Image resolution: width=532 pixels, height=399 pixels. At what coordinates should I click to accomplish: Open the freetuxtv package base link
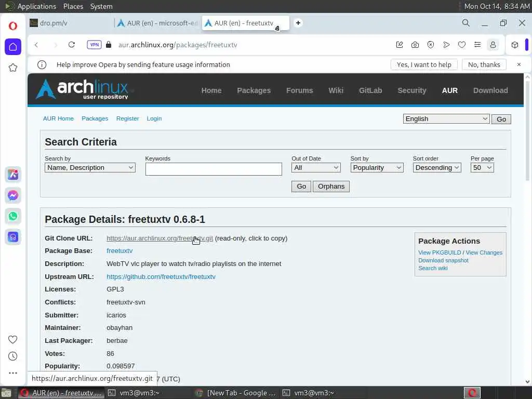[119, 251]
